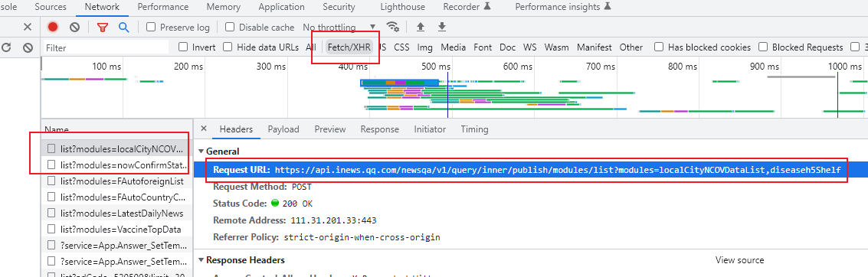Check Has blocked cookies option
868x277 pixels.
(x=659, y=47)
